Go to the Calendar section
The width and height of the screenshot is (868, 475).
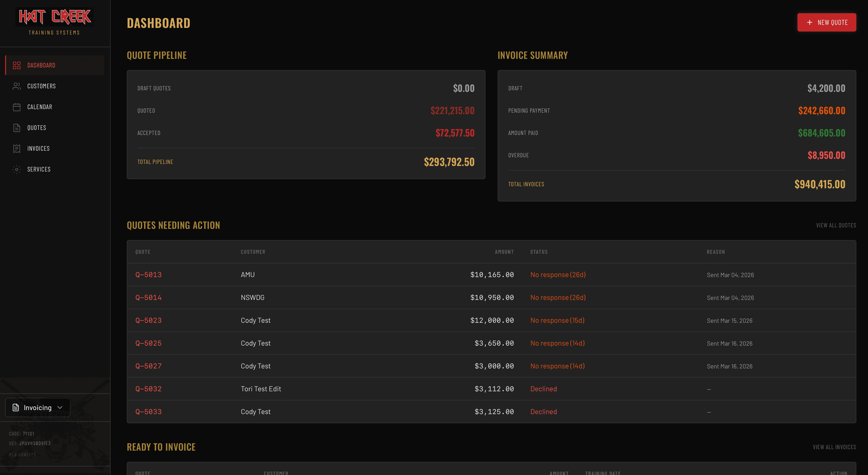click(55, 107)
